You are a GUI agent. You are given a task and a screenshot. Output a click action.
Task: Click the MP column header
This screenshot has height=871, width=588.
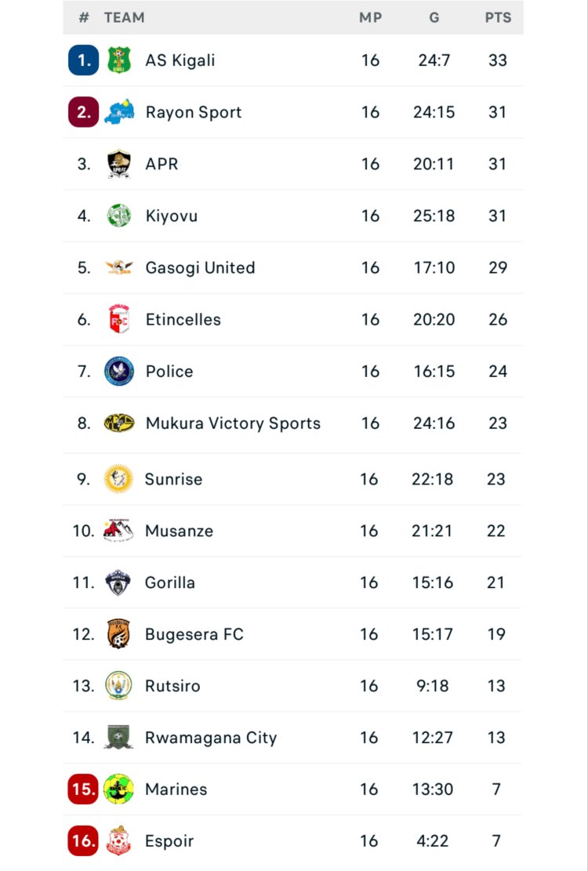point(370,17)
